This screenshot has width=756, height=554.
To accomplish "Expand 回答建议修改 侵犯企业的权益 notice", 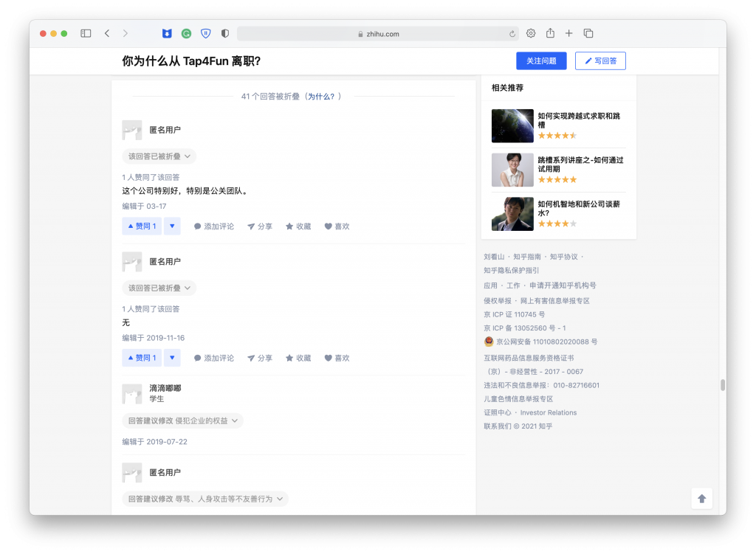I will click(183, 420).
